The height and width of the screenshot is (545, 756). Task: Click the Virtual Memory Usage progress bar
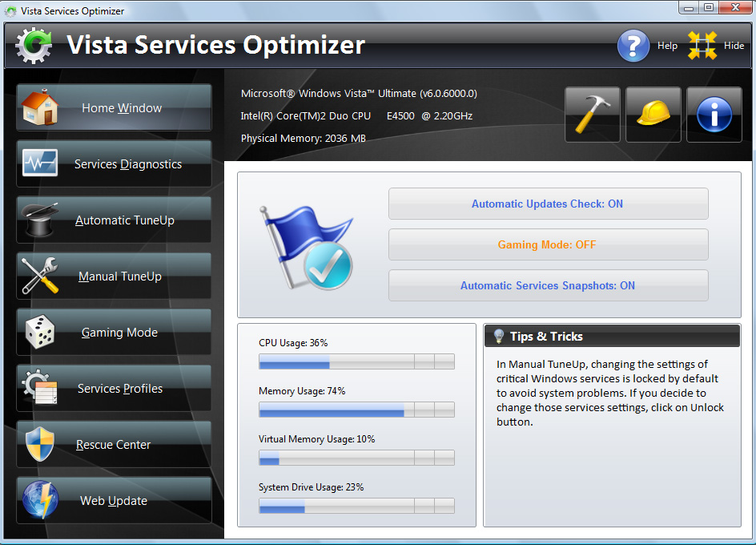[x=357, y=458]
